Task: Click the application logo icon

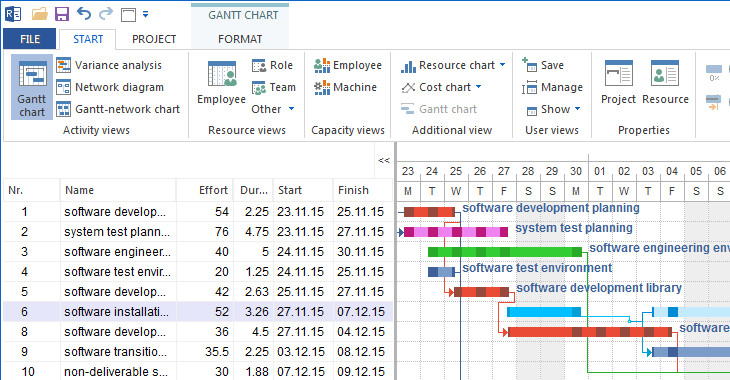Action: pos(13,14)
